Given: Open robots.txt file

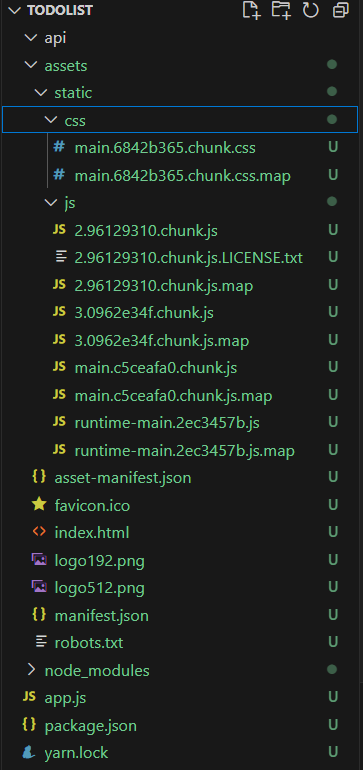Looking at the screenshot, I should pos(89,642).
